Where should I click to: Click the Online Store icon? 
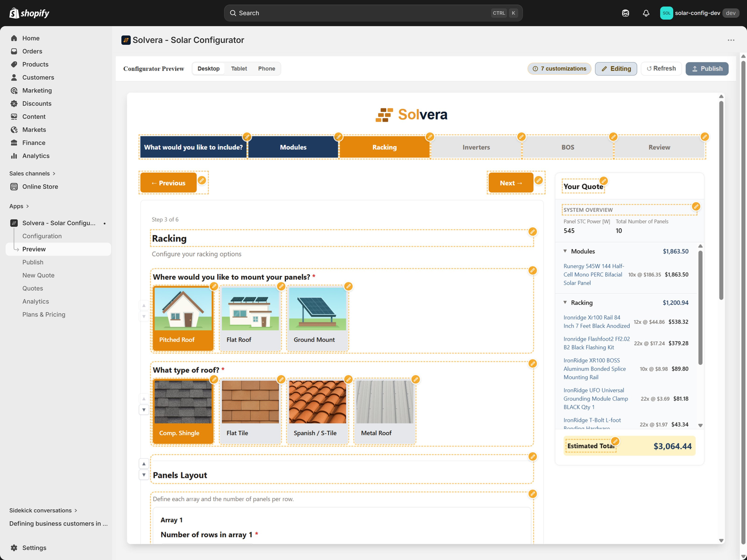click(x=14, y=187)
